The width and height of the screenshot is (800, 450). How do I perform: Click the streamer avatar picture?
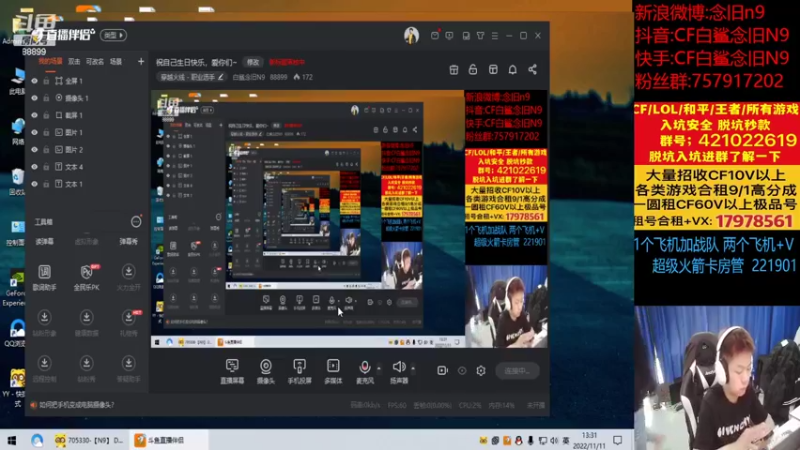(411, 35)
